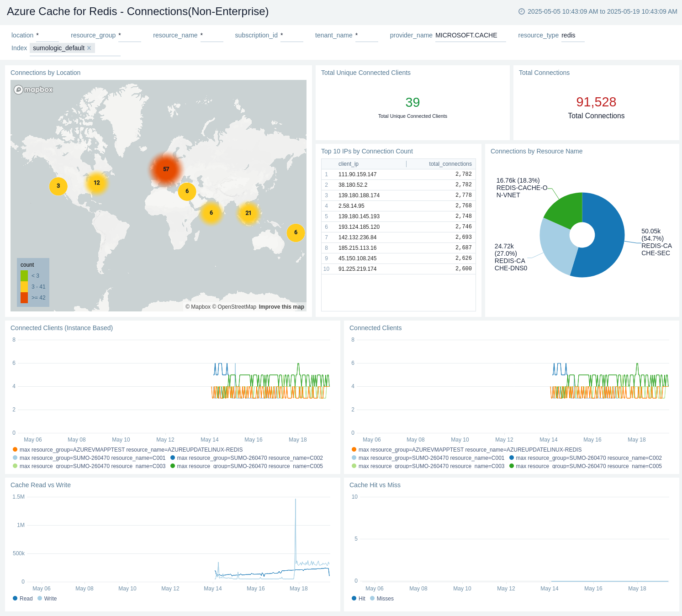682x616 pixels.
Task: Click the 6 cluster east of Australia
Action: 296,232
